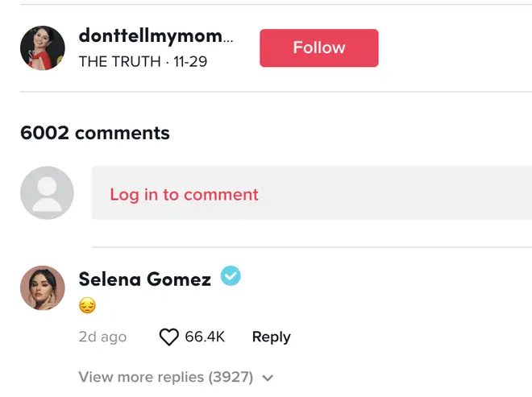Viewport: 532px width, 397px height.
Task: Click the chevron beside View more replies
Action: (x=268, y=378)
